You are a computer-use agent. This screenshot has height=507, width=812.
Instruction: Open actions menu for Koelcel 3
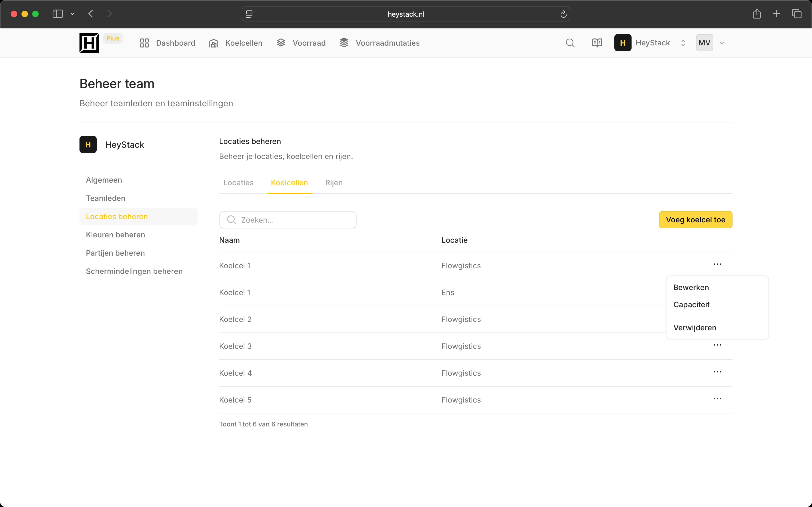[717, 345]
